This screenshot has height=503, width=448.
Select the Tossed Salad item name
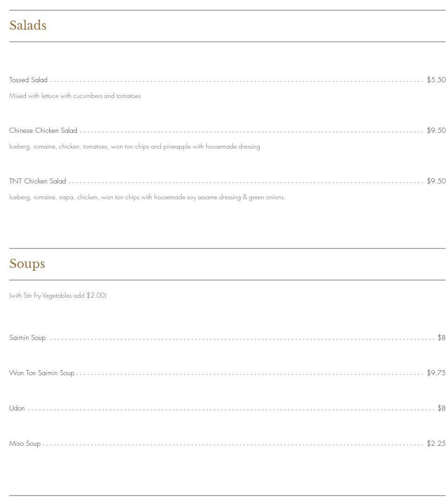tap(28, 80)
